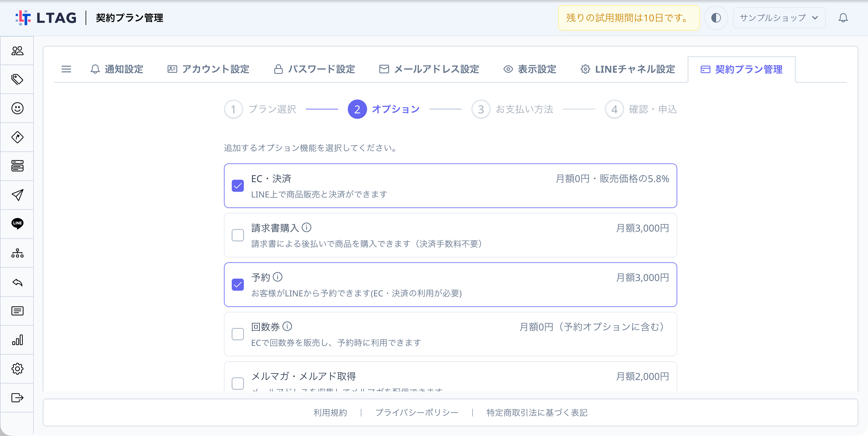This screenshot has width=868, height=436.
Task: Switch to LINEチャネル設定 tab
Action: coord(628,69)
